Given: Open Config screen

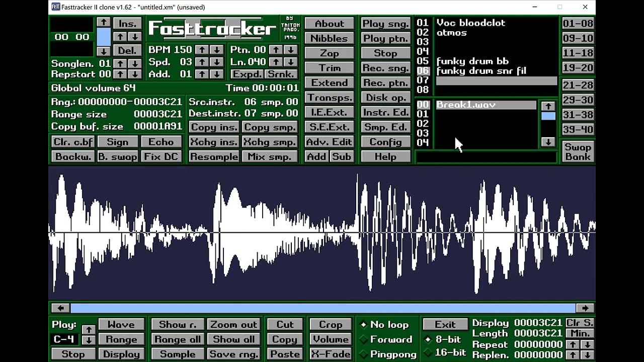Looking at the screenshot, I should (385, 142).
